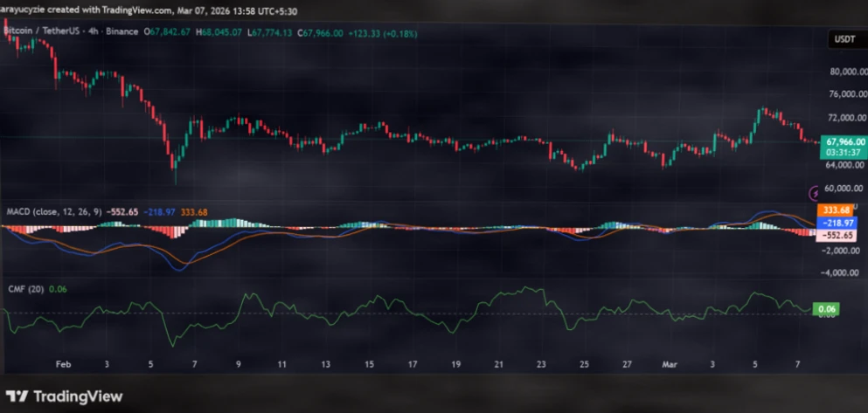Click the TradingView logo icon
This screenshot has width=868, height=413.
point(17,395)
